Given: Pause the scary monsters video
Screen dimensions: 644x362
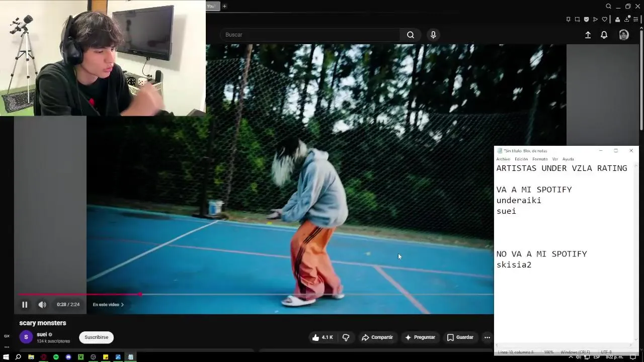Looking at the screenshot, I should [25, 305].
